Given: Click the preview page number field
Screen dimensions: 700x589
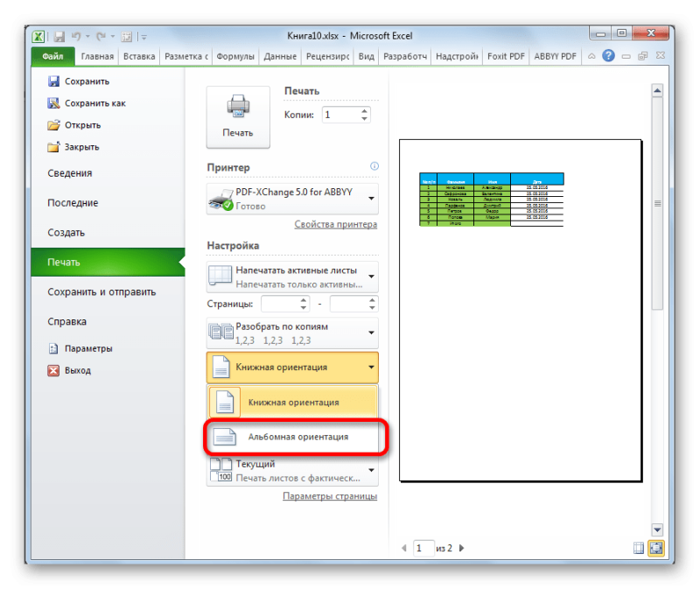Looking at the screenshot, I should [x=423, y=548].
